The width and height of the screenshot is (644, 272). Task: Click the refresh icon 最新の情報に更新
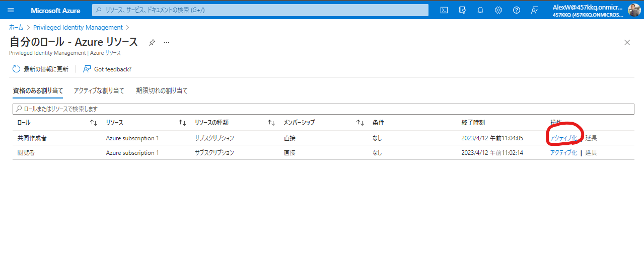point(17,69)
